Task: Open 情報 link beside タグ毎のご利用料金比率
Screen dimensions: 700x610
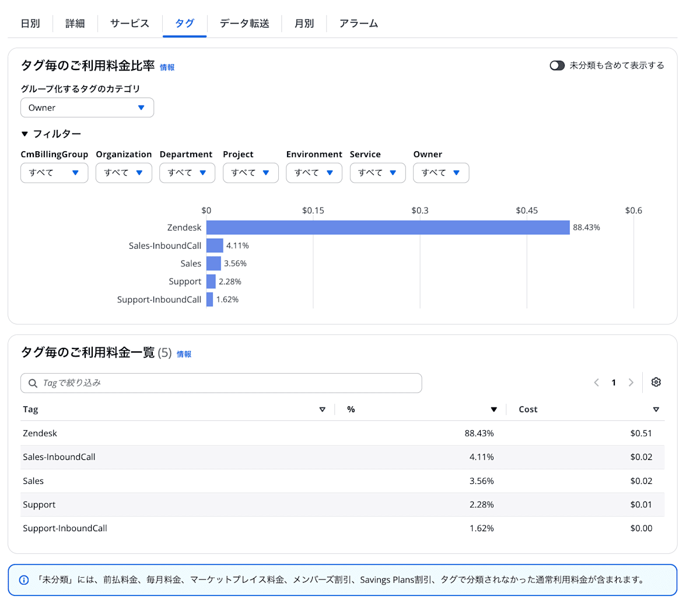Action: point(167,67)
